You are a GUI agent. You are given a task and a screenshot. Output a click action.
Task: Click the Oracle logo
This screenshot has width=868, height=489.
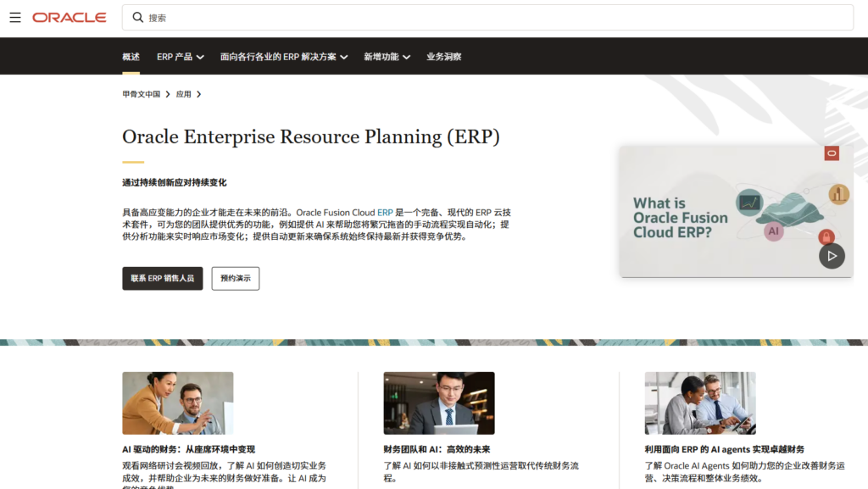(x=70, y=18)
